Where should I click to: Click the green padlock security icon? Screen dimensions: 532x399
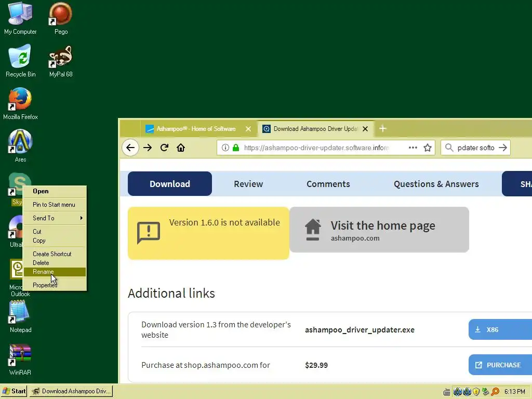point(236,148)
